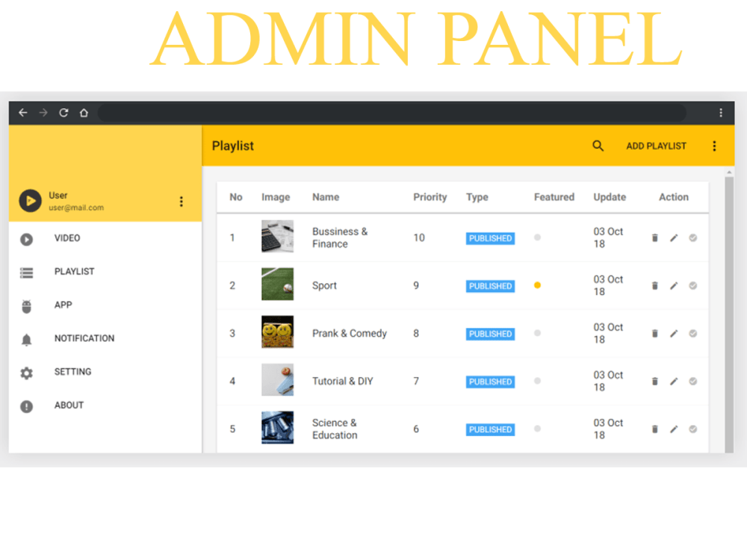This screenshot has width=747, height=560.
Task: Click the ADD PLAYLIST button
Action: 656,146
